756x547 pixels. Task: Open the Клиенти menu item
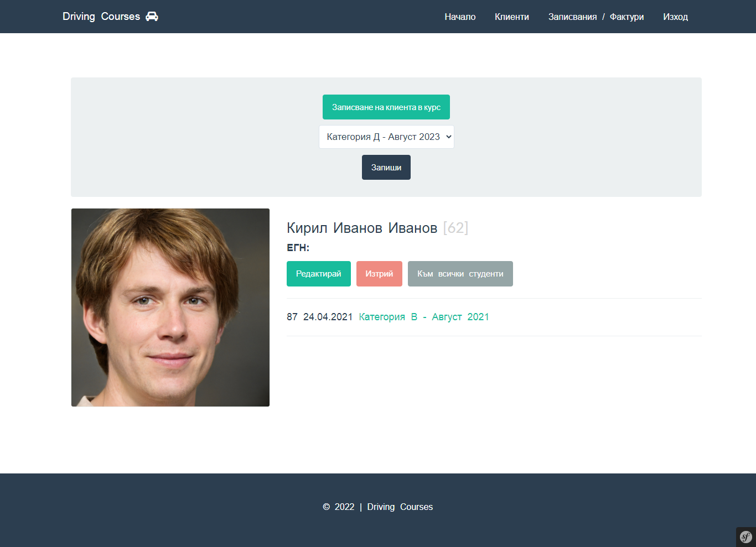click(x=511, y=17)
